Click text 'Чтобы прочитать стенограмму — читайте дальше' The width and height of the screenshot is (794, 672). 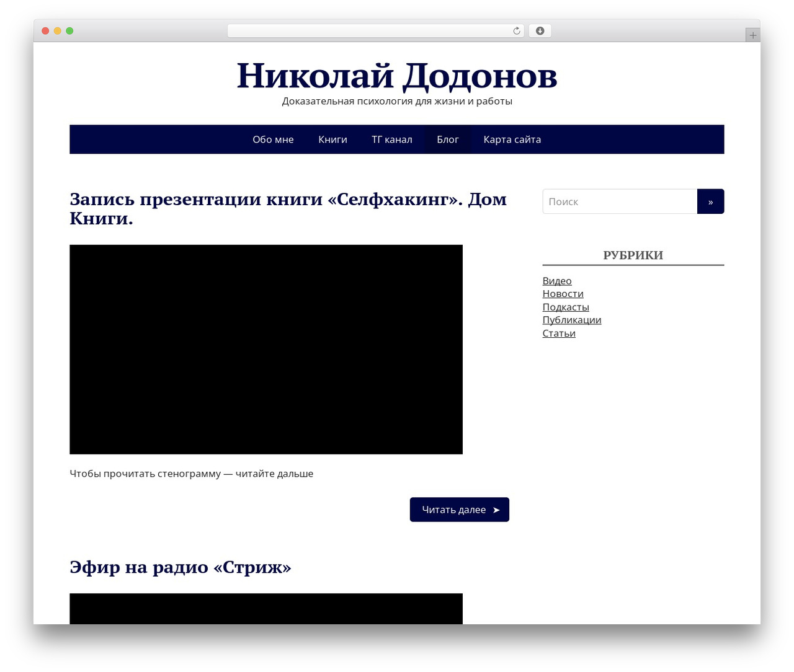pyautogui.click(x=192, y=474)
